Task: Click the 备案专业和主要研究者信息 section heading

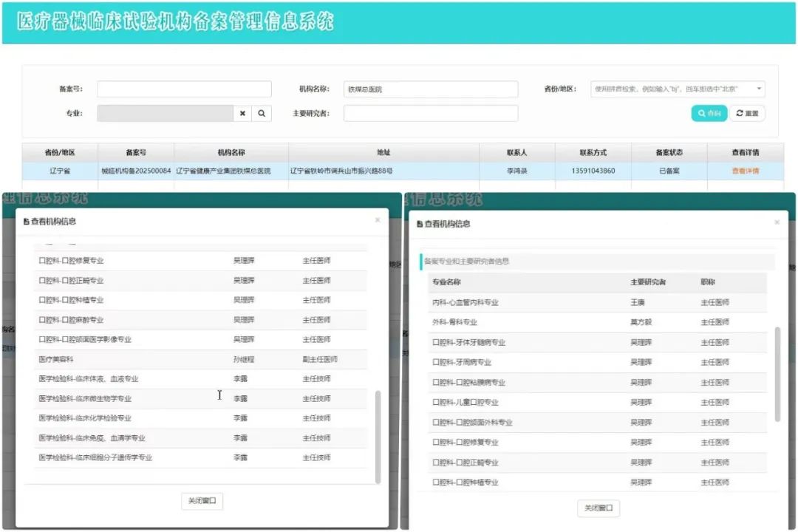Action: coord(467,261)
